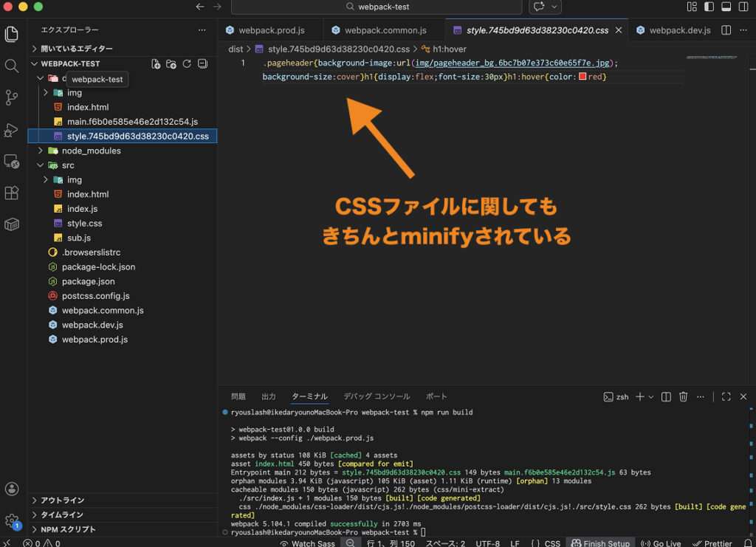Viewport: 756px width, 547px height.
Task: Open the Extensions view
Action: pyautogui.click(x=11, y=193)
